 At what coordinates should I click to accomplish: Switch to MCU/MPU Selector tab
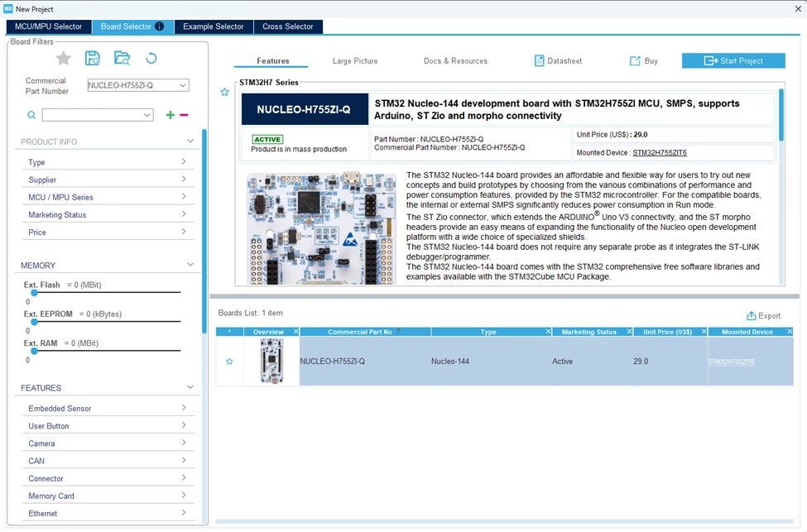click(48, 26)
